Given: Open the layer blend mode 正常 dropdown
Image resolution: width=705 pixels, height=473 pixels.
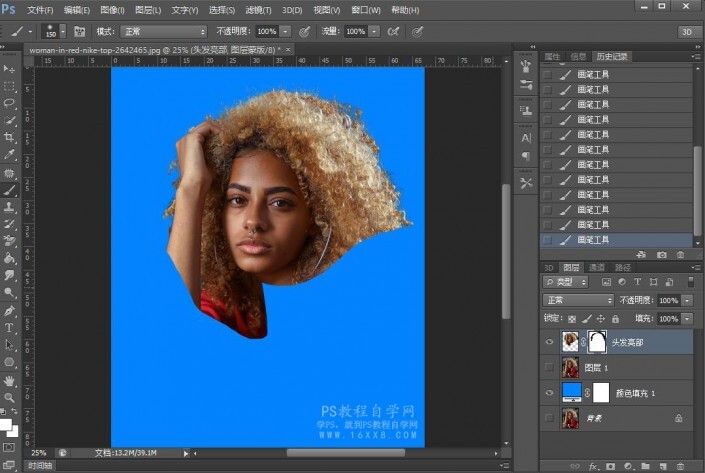Looking at the screenshot, I should (x=577, y=300).
